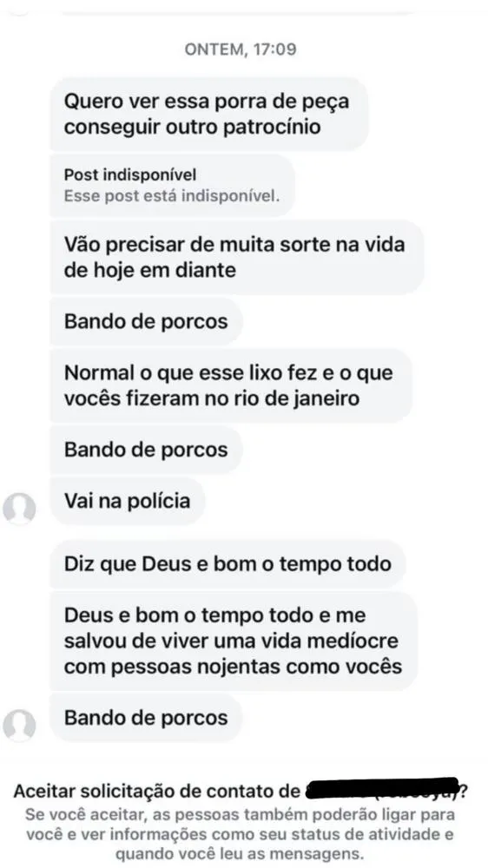The height and width of the screenshot is (868, 488).
Task: Select message 'Normal o que esse lixo fez'
Action: click(231, 385)
